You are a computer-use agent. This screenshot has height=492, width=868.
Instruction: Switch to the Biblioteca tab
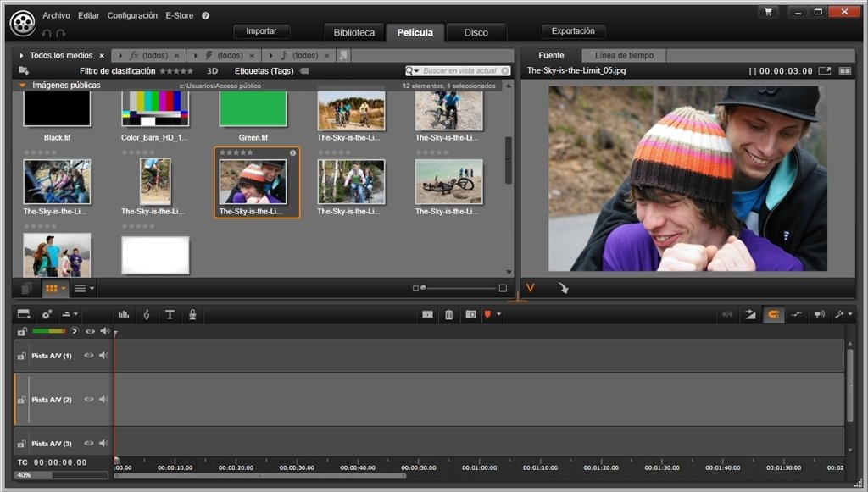coord(354,33)
